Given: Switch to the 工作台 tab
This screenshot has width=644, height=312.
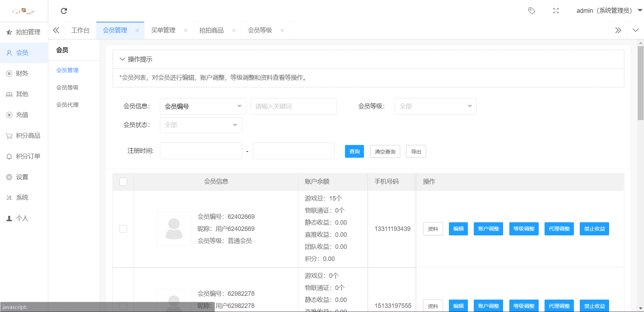Looking at the screenshot, I should (x=80, y=30).
